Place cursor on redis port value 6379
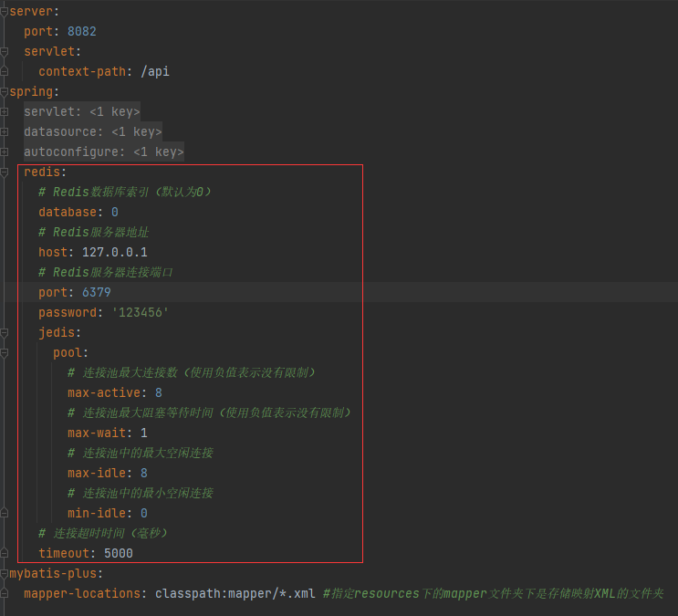Image resolution: width=678 pixels, height=616 pixels. [97, 292]
